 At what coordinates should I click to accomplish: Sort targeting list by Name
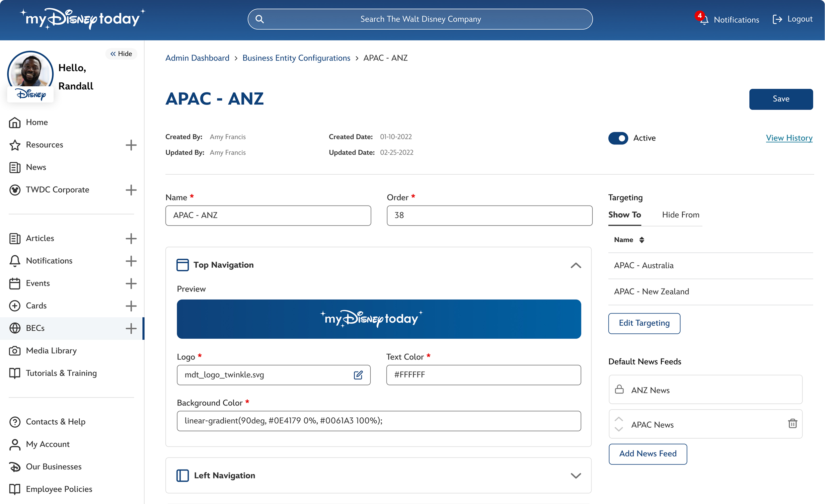(641, 240)
